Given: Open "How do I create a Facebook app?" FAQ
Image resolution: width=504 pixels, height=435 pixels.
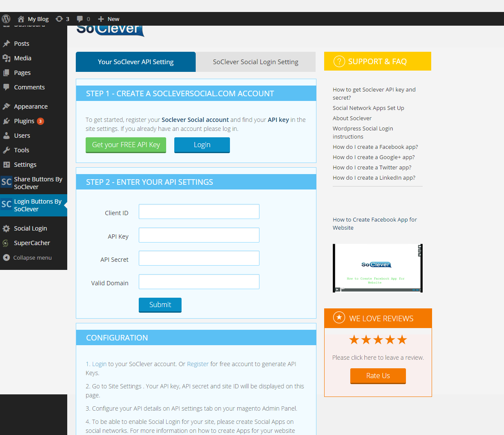Looking at the screenshot, I should pyautogui.click(x=375, y=147).
